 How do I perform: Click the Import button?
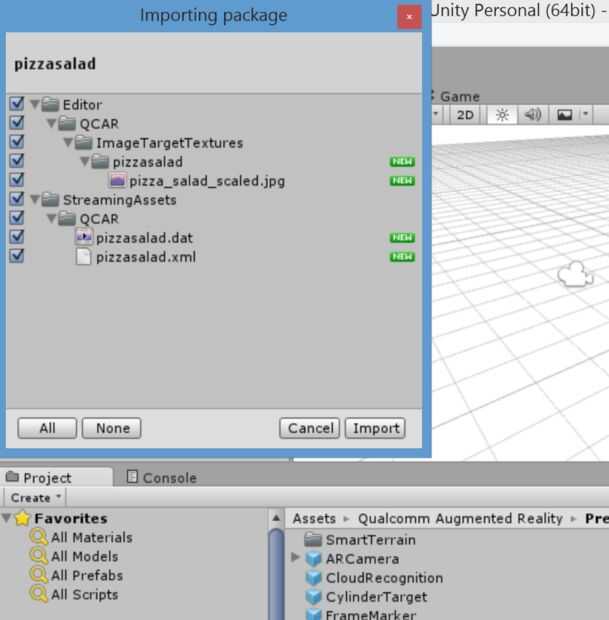375,428
